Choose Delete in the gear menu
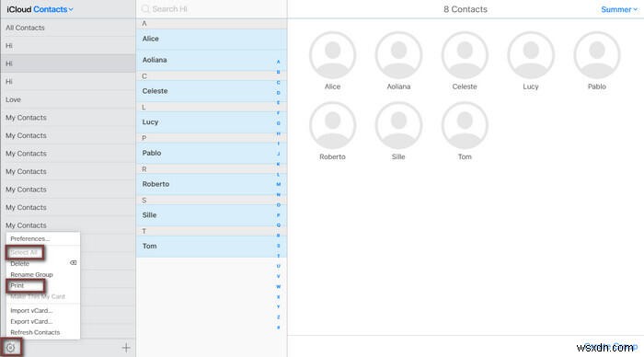This screenshot has width=644, height=357. (x=43, y=263)
